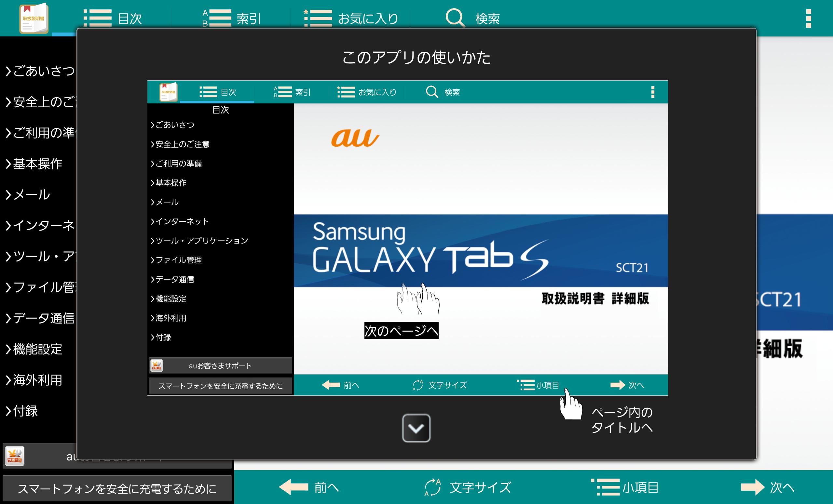Tap the au logo in tutorial image
The image size is (833, 504).
pyautogui.click(x=355, y=138)
